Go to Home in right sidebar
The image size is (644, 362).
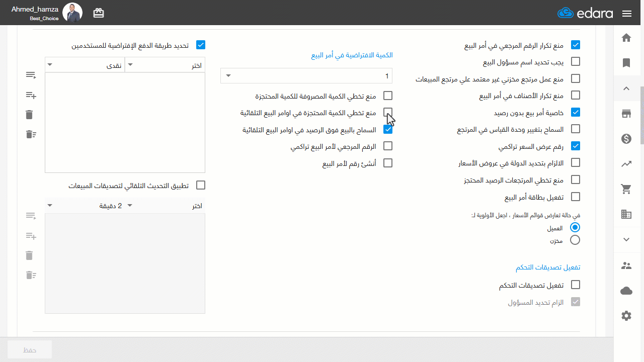pos(626,38)
